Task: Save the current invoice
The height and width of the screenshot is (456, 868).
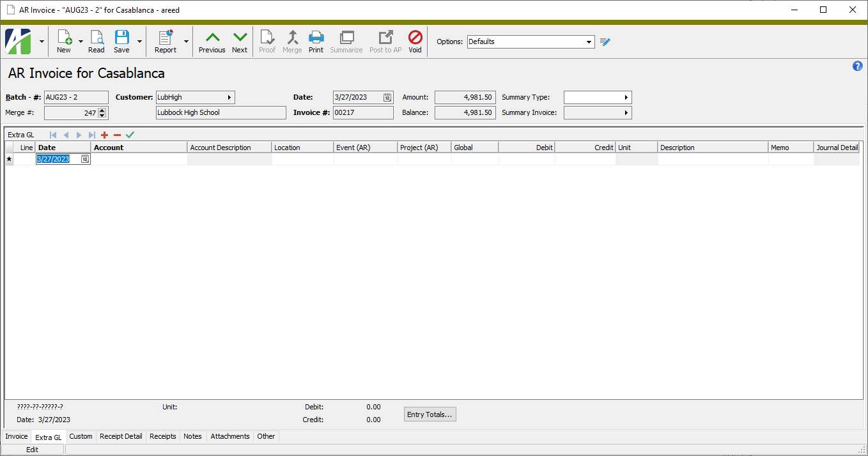Action: 121,40
